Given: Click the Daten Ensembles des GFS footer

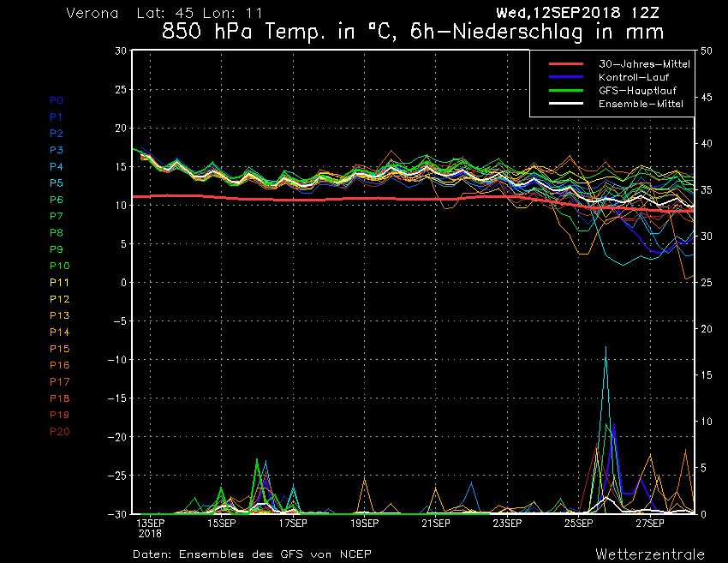Looking at the screenshot, I should [252, 554].
